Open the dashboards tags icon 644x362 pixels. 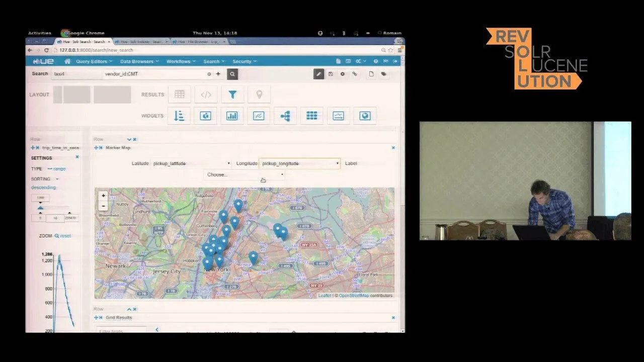click(x=383, y=74)
